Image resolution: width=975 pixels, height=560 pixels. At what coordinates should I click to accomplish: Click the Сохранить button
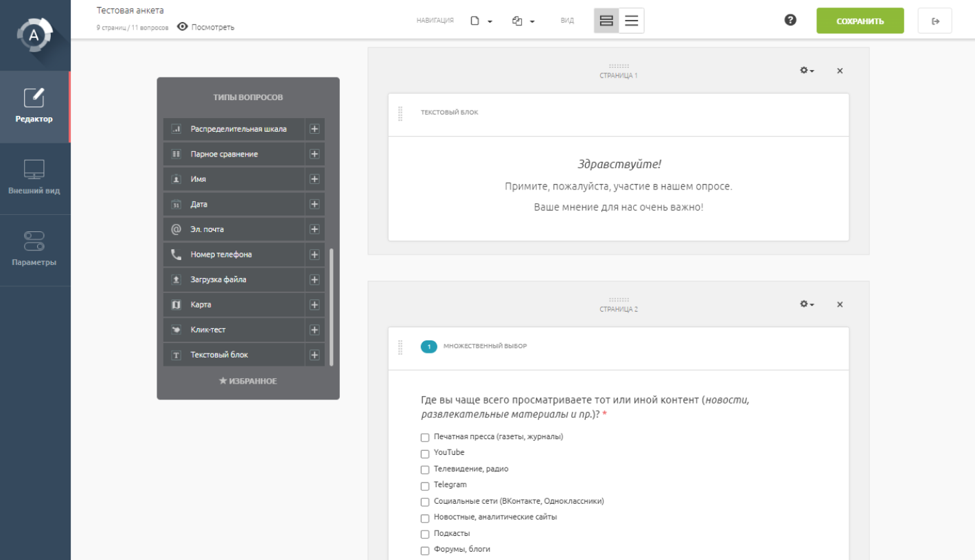pyautogui.click(x=860, y=21)
